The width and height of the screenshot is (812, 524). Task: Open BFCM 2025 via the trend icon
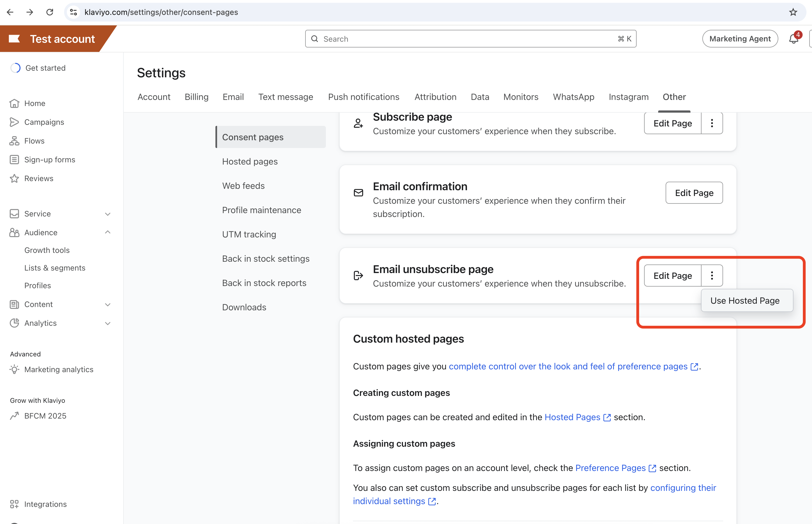coord(14,416)
